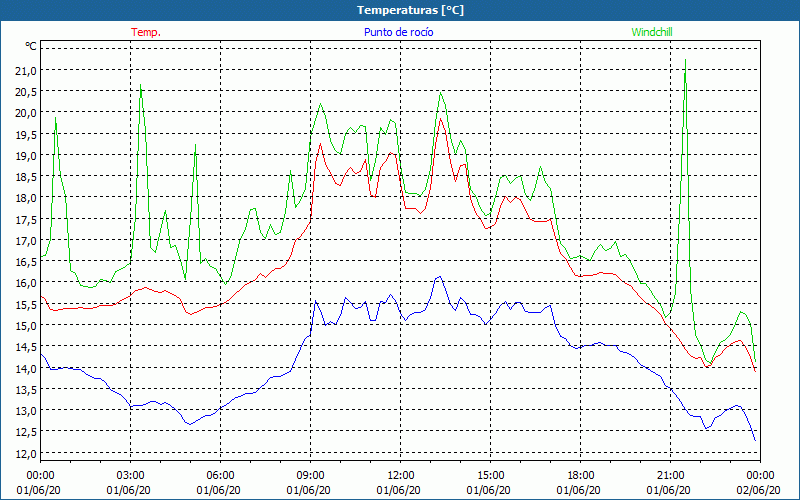Click the chart title 'Temperaturas [°C]'
This screenshot has height=500, width=800.
410,10
